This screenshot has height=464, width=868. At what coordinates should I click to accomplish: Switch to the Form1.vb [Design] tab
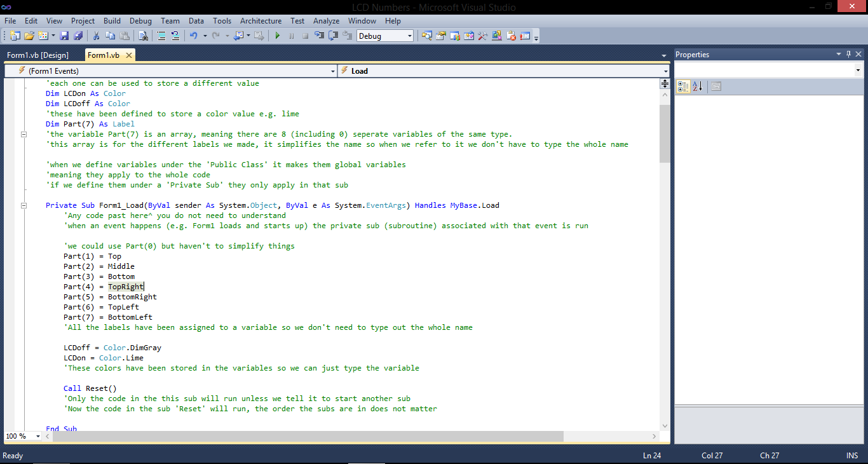tap(37, 55)
